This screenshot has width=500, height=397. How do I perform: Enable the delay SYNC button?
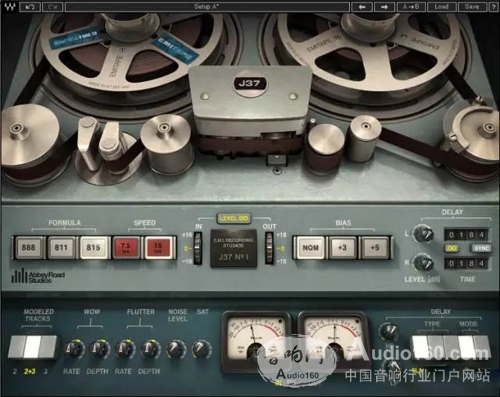point(481,248)
